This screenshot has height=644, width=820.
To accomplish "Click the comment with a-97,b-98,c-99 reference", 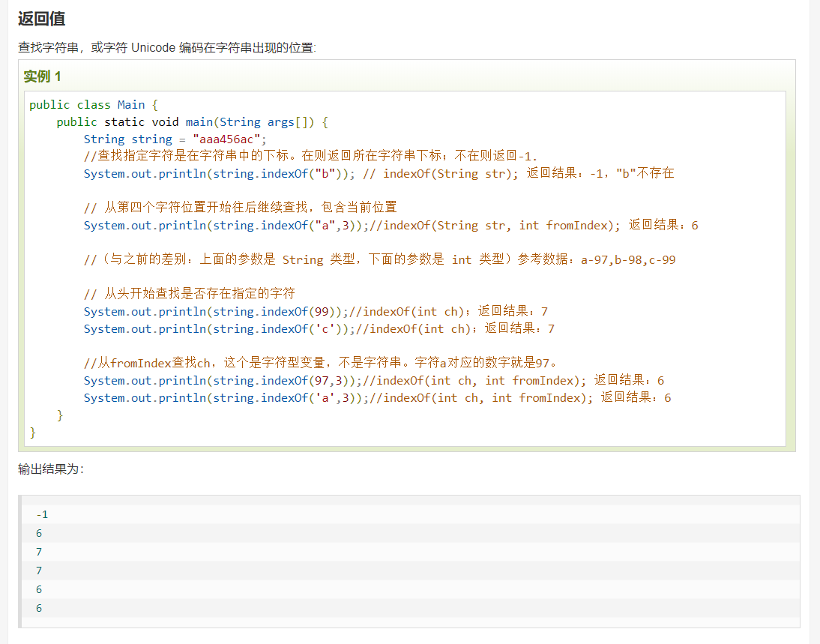I will pyautogui.click(x=380, y=259).
